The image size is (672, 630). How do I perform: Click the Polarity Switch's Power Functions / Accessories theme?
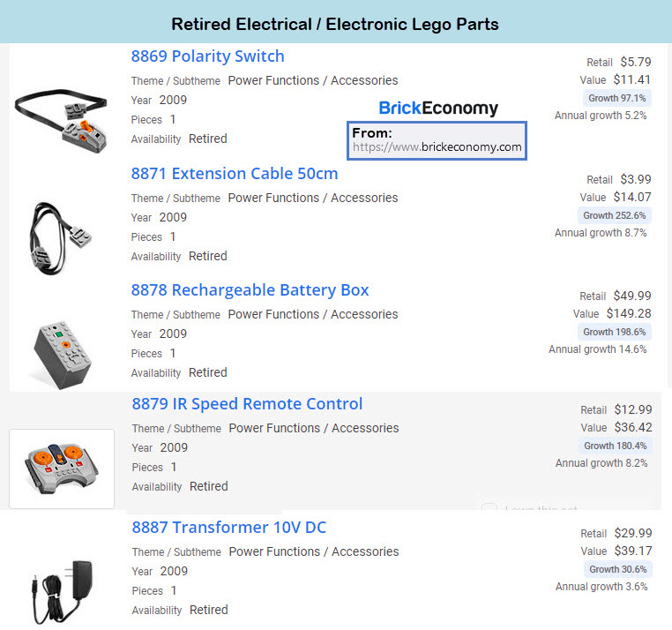(312, 80)
